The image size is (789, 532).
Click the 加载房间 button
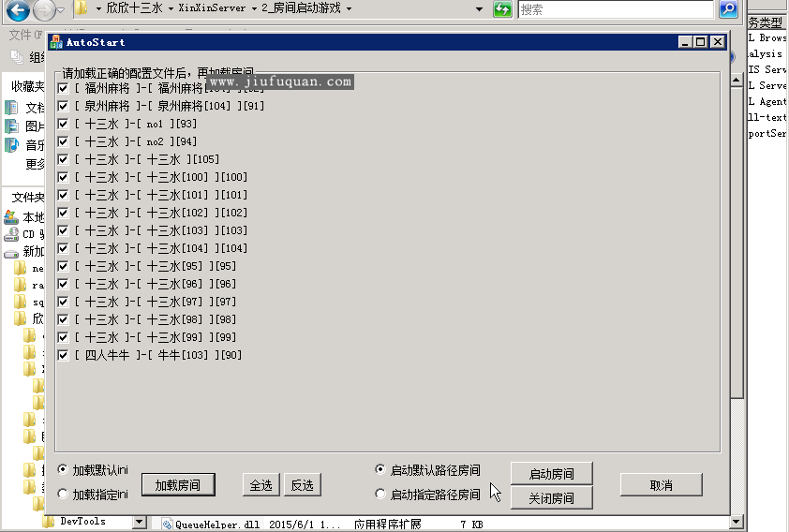pyautogui.click(x=178, y=484)
